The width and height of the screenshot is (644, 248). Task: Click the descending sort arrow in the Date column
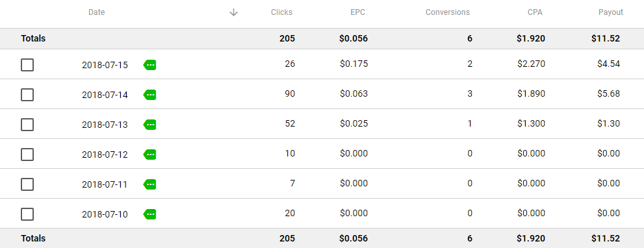234,13
